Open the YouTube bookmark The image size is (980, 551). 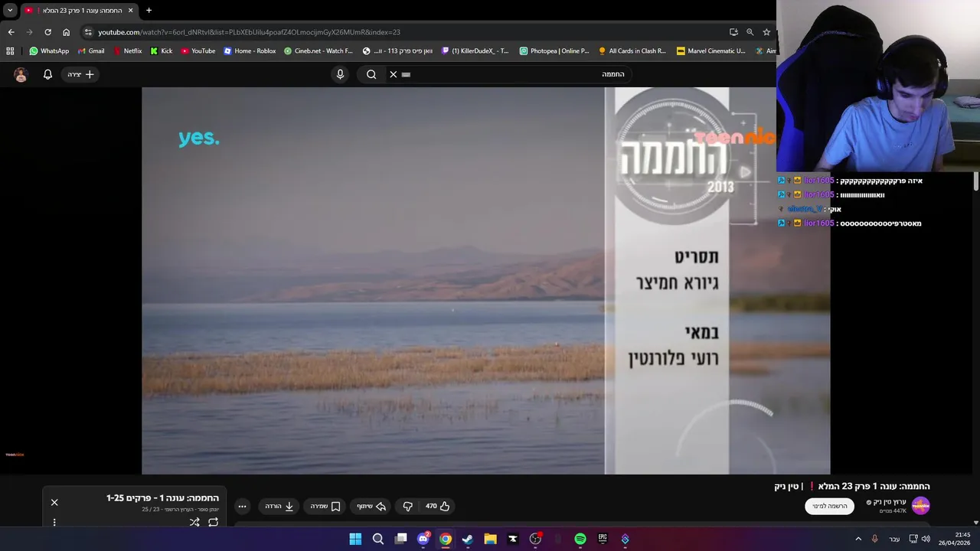coord(198,51)
